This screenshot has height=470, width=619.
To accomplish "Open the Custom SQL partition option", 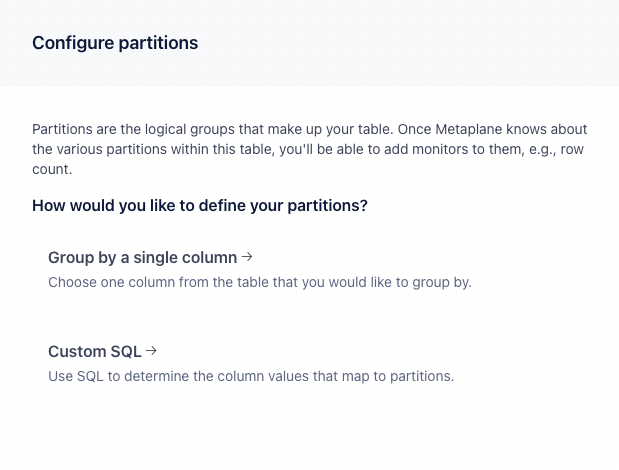I will pos(95,352).
